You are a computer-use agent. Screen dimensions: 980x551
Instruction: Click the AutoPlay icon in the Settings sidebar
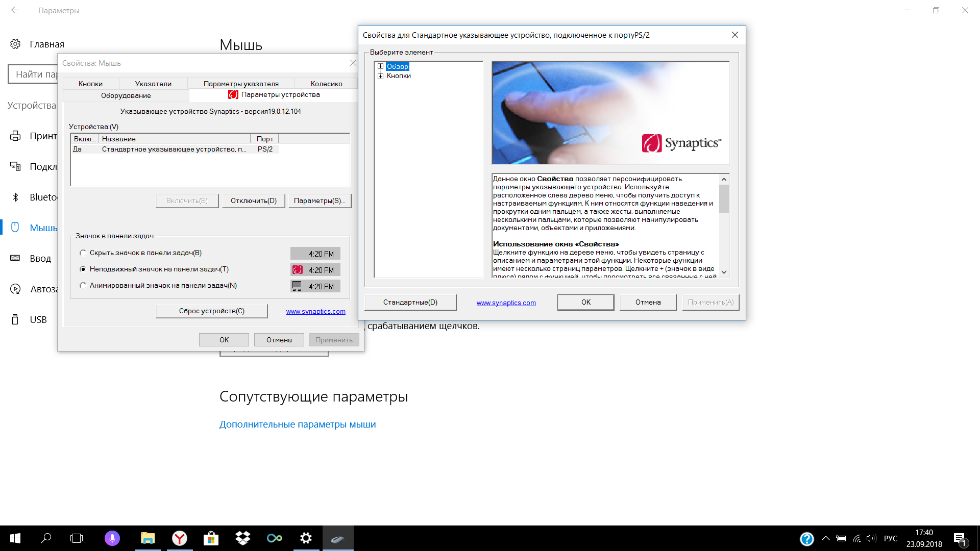pyautogui.click(x=15, y=289)
